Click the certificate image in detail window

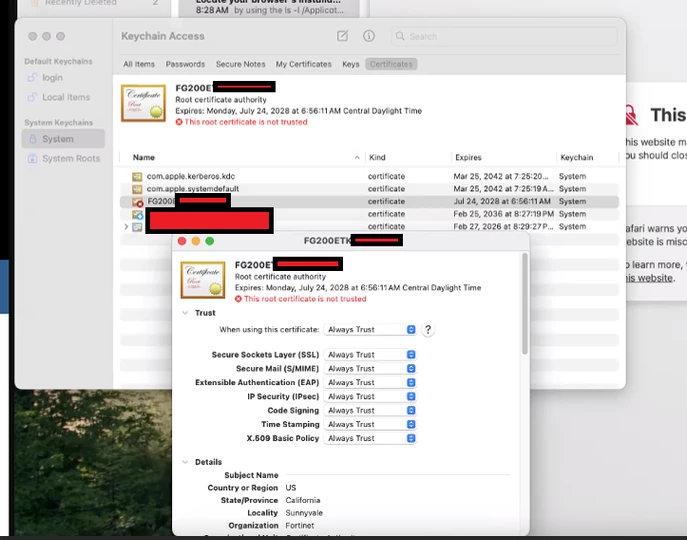(x=203, y=280)
